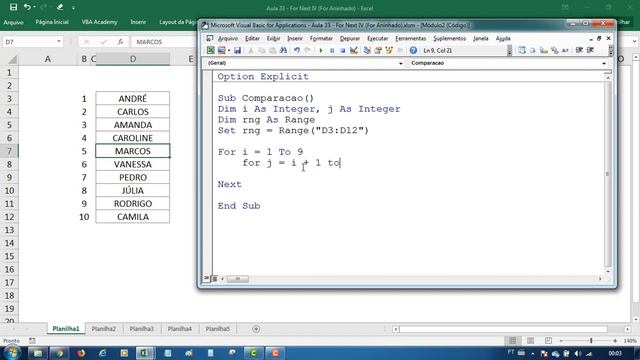The width and height of the screenshot is (640, 360).
Task: Open the Arquivo menu in VBA editor
Action: click(228, 38)
